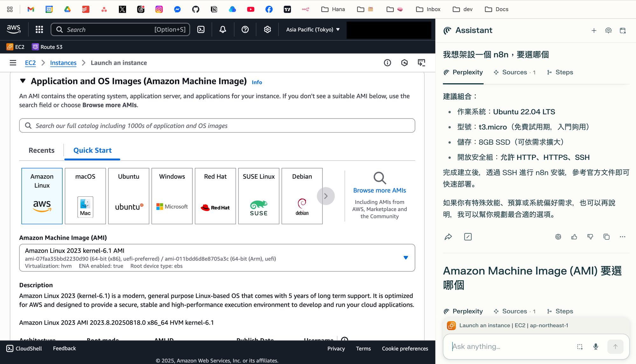Thumbs up the assistant answer
The width and height of the screenshot is (636, 364).
coord(574,237)
